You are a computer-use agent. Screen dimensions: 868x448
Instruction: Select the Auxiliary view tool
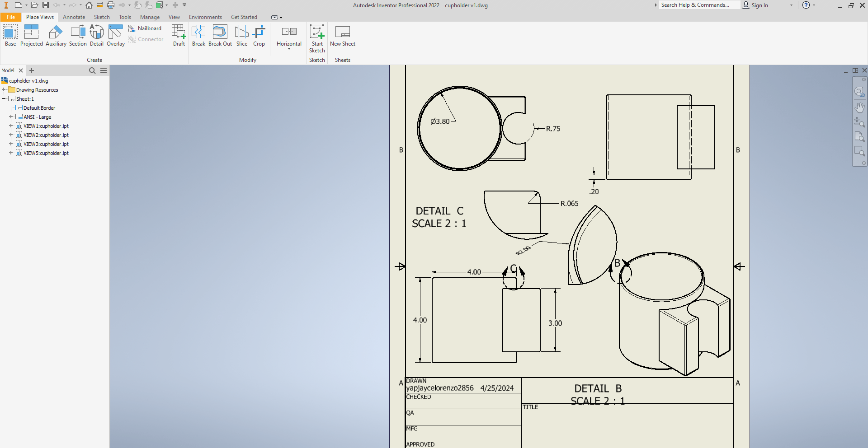point(56,36)
